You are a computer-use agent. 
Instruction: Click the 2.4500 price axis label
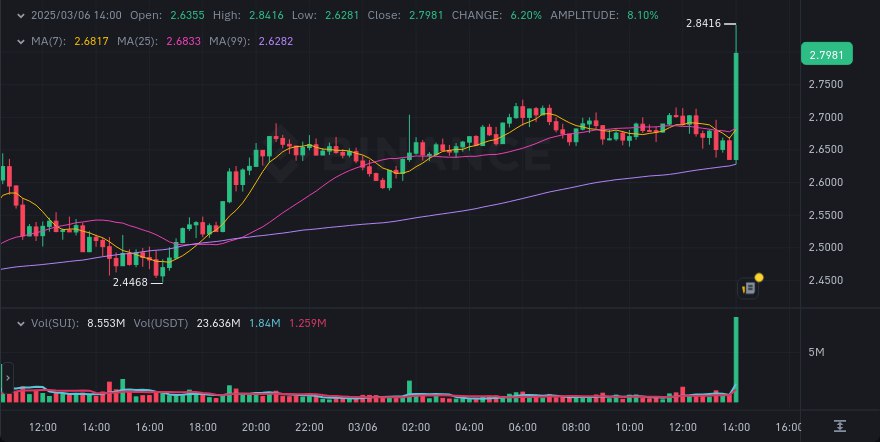[825, 280]
